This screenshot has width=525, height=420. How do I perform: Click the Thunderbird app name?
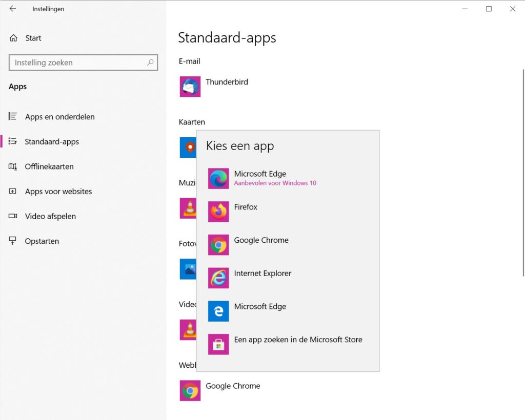pyautogui.click(x=227, y=82)
